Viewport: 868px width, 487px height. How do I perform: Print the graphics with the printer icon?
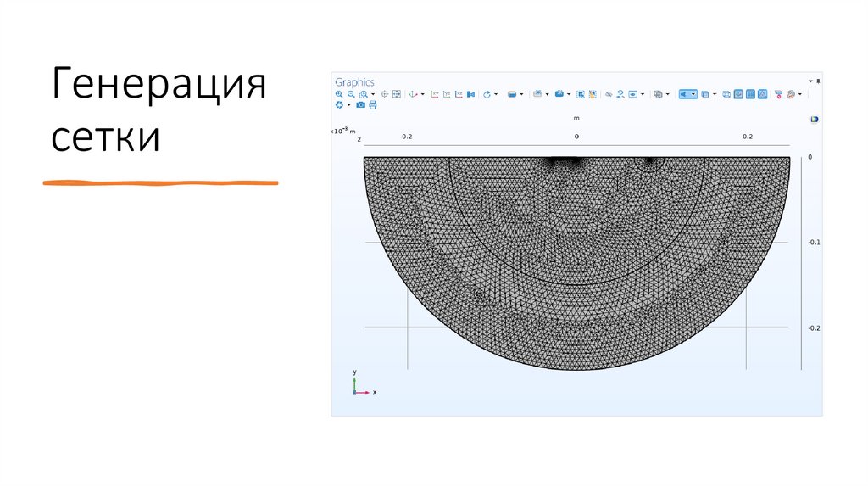(x=373, y=104)
